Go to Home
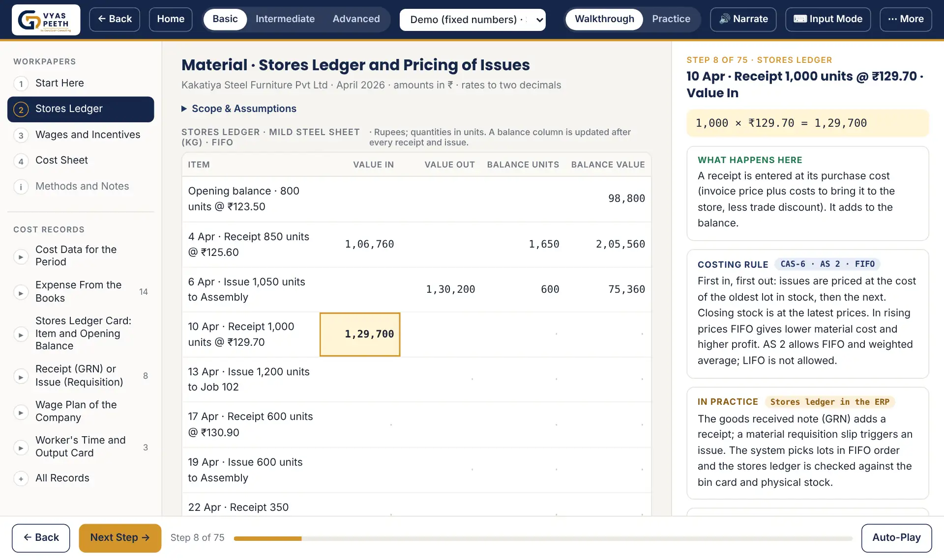Image resolution: width=944 pixels, height=560 pixels. pyautogui.click(x=171, y=19)
